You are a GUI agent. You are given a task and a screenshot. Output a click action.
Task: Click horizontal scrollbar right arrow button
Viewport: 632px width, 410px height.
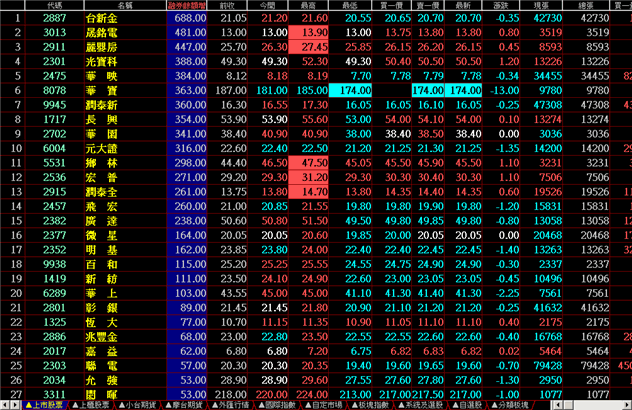pyautogui.click(x=628, y=405)
